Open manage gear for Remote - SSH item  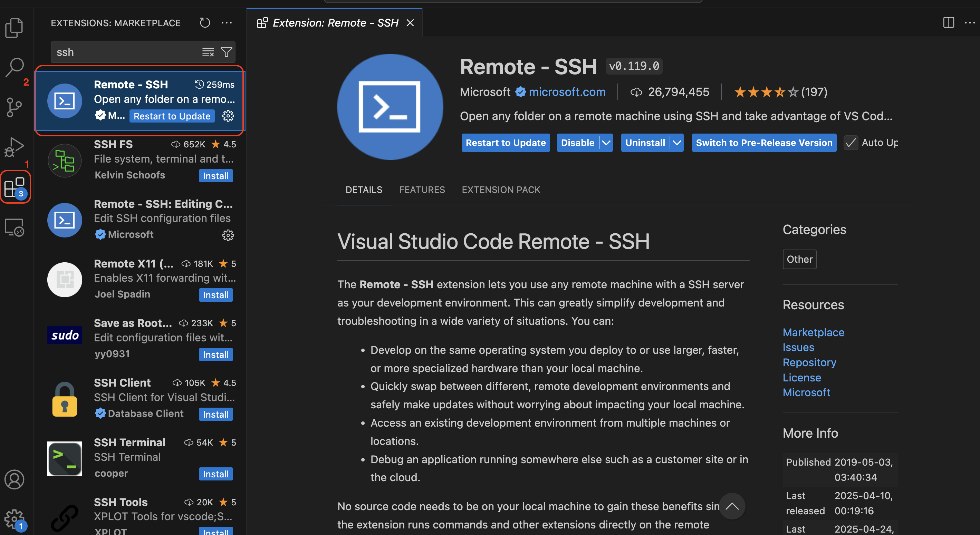228,116
